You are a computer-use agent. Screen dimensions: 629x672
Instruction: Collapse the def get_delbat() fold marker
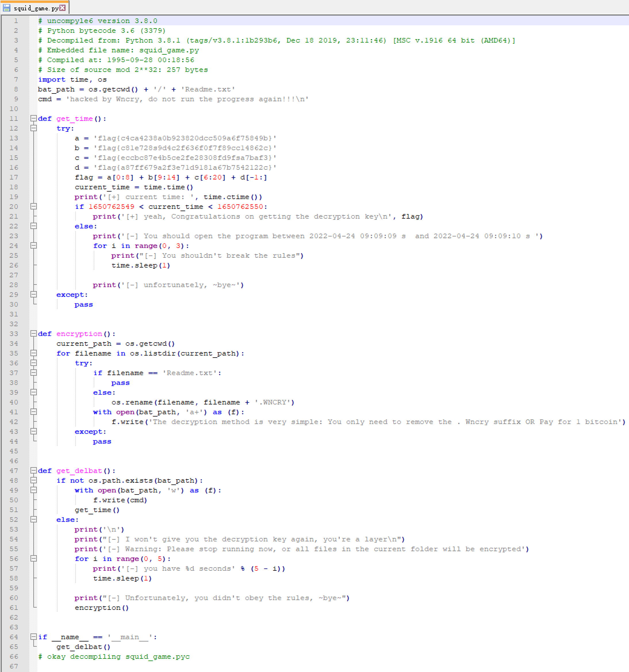(x=33, y=471)
